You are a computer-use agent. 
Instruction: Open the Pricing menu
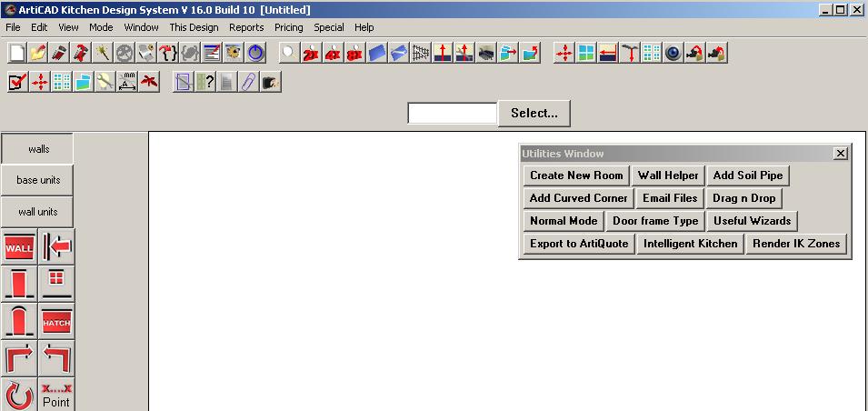pyautogui.click(x=289, y=27)
